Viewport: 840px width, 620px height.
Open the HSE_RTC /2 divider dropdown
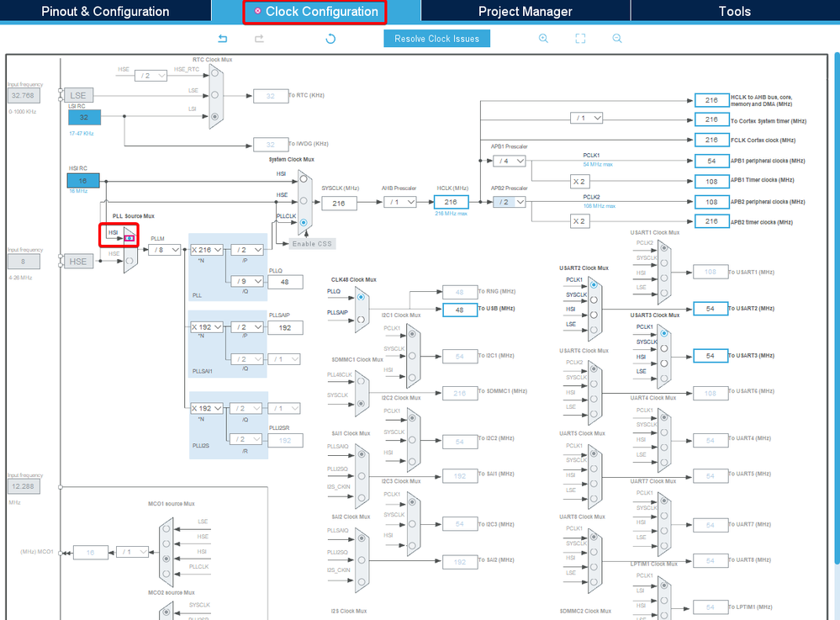(151, 76)
